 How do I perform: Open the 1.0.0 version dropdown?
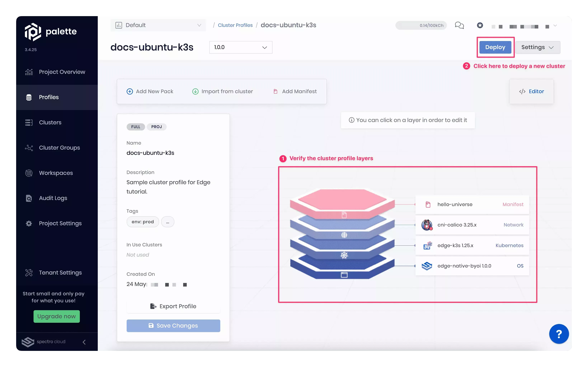click(x=240, y=47)
